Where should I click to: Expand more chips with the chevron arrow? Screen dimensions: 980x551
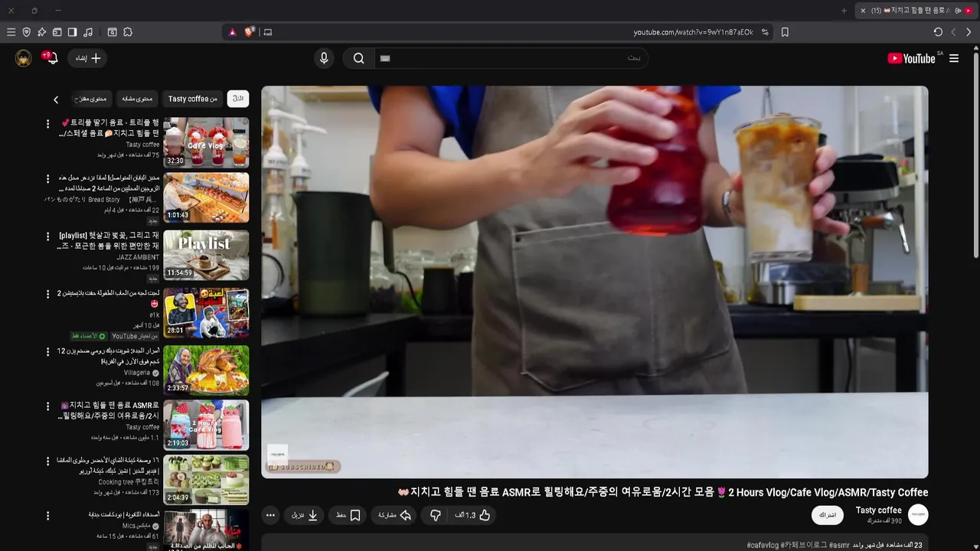56,99
